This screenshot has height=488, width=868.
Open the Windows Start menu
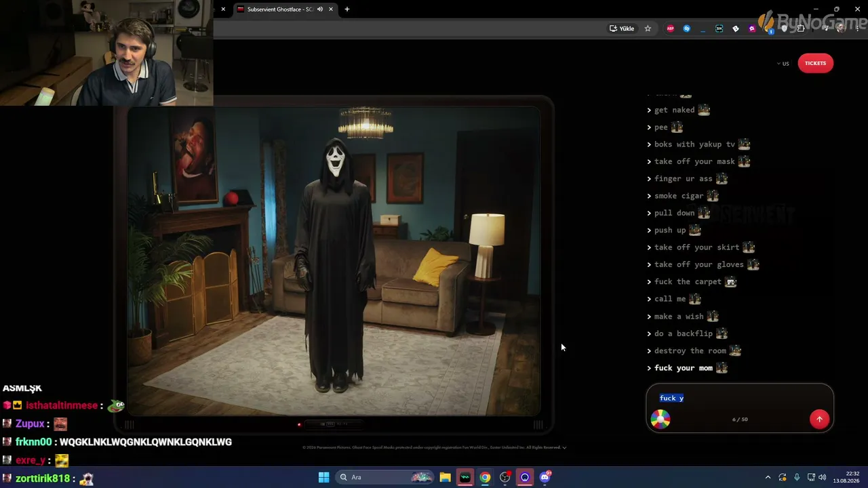(323, 477)
